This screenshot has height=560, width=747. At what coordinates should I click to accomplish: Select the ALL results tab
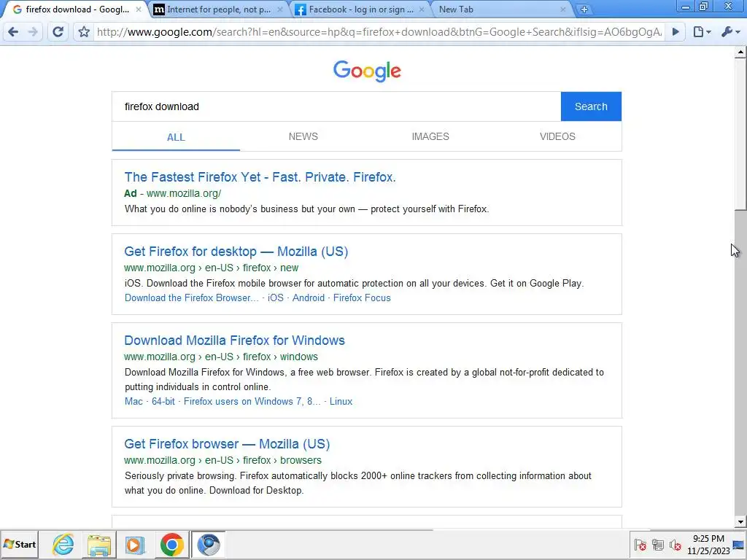[x=176, y=137]
